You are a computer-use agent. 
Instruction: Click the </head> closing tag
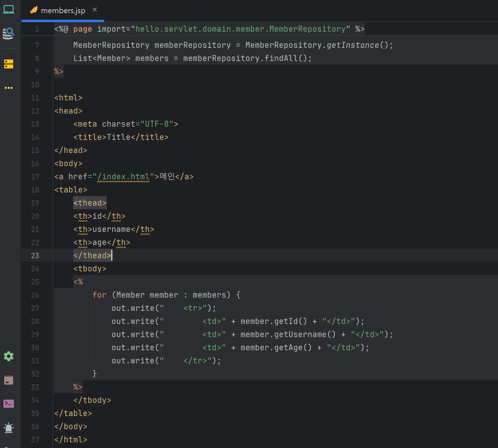coord(71,150)
